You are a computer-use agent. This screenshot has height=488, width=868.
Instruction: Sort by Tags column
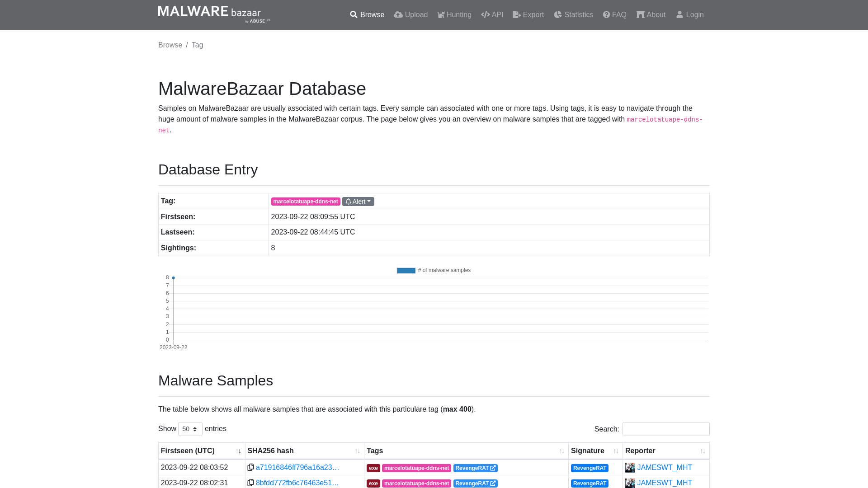pyautogui.click(x=466, y=451)
